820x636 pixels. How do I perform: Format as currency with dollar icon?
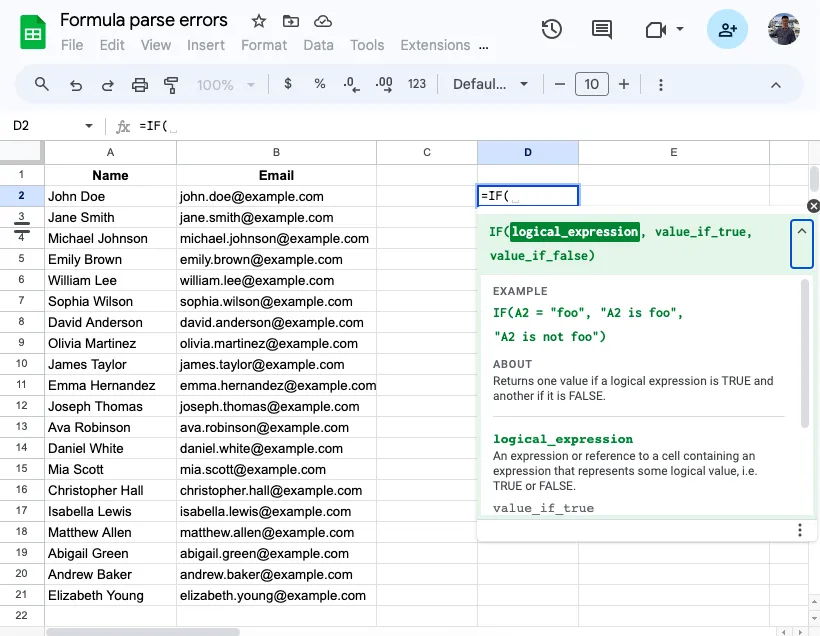pos(288,84)
